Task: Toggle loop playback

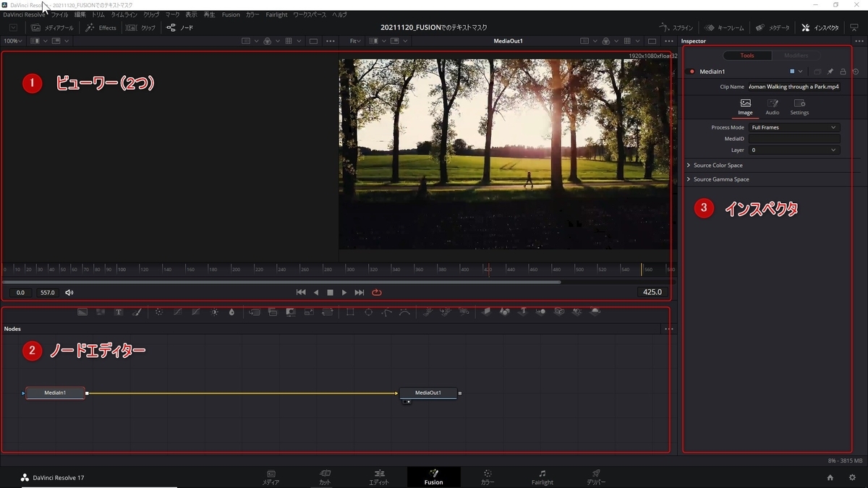Action: coord(377,293)
